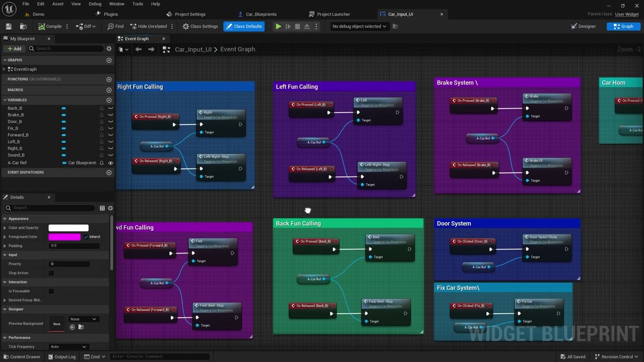
Task: Click Browse to asset in Content Browser icon
Action: 23,26
